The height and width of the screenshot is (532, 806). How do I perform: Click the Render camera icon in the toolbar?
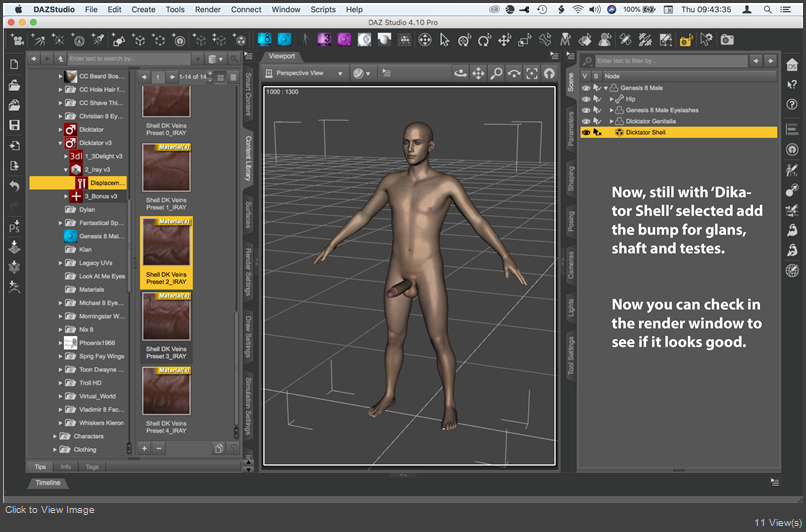pos(726,40)
